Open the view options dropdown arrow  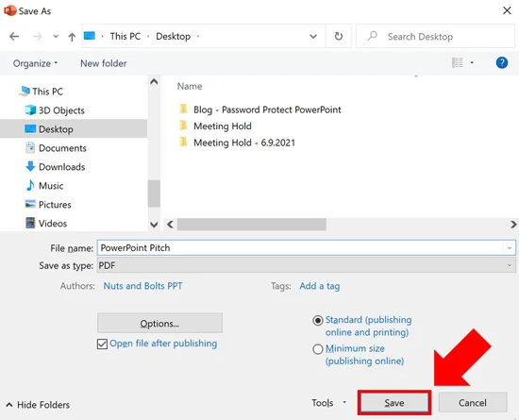(472, 62)
